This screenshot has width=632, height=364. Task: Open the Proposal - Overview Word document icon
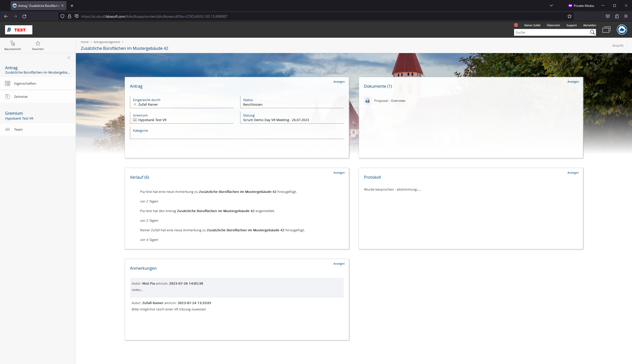click(368, 101)
